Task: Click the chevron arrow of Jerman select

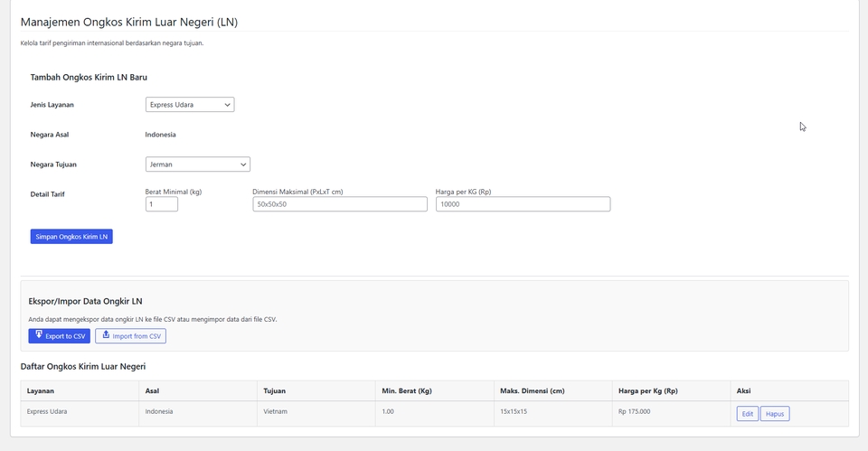Action: tap(243, 164)
